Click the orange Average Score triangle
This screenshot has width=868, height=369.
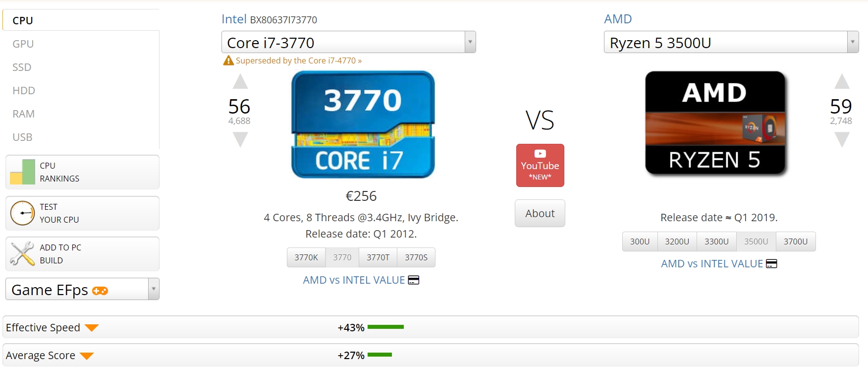[87, 356]
